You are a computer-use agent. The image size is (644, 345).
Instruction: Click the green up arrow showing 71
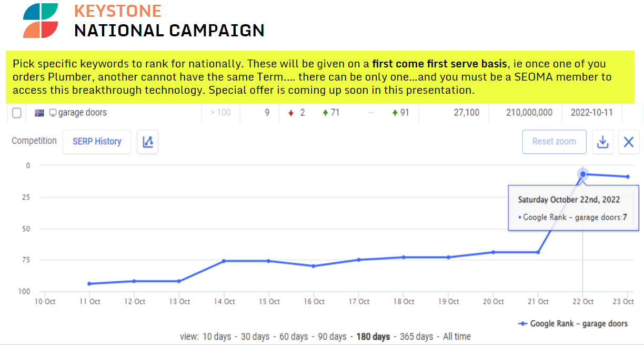tap(325, 113)
